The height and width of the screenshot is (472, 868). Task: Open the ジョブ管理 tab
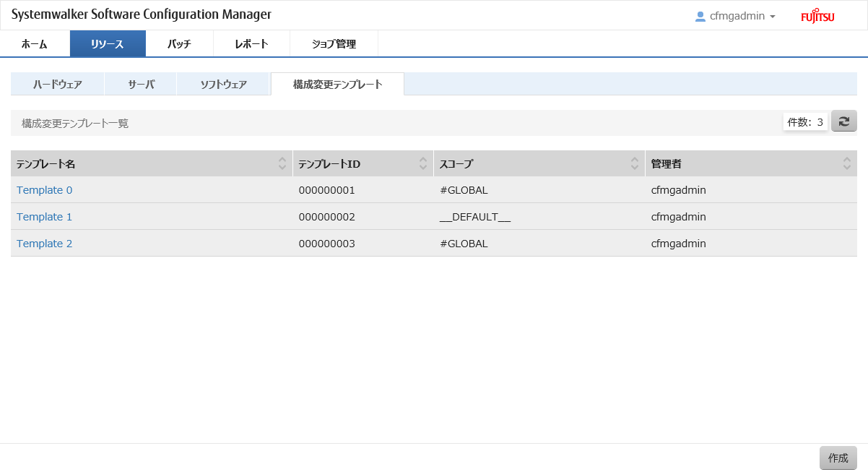point(334,43)
